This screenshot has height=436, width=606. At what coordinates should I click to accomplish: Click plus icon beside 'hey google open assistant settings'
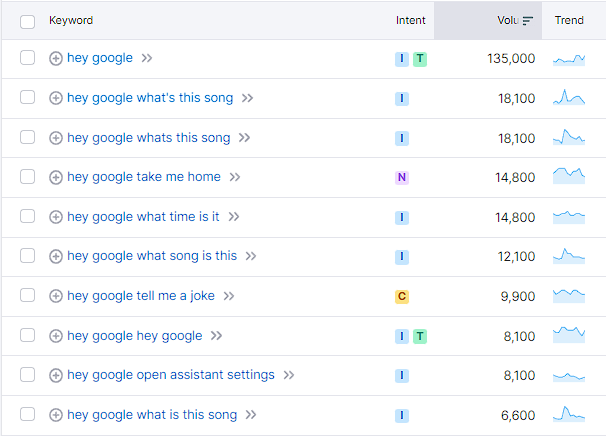pos(56,375)
